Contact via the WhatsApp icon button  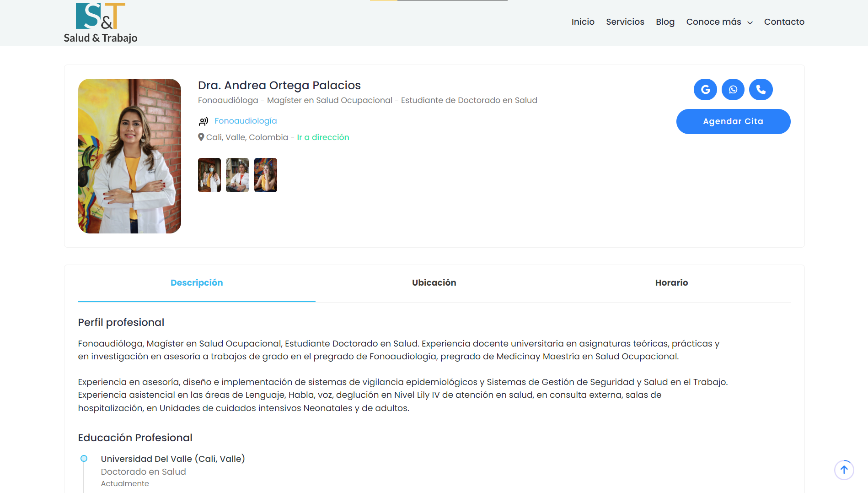point(733,89)
